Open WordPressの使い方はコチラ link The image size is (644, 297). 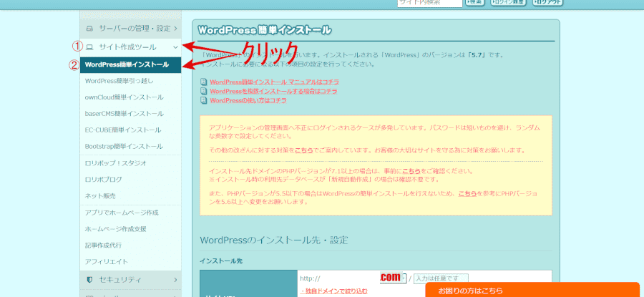[248, 99]
